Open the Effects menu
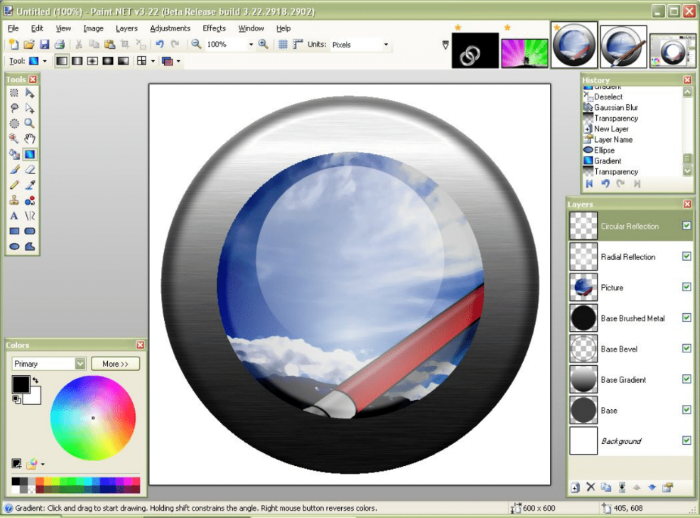Viewport: 700px width, 518px height. [x=214, y=28]
